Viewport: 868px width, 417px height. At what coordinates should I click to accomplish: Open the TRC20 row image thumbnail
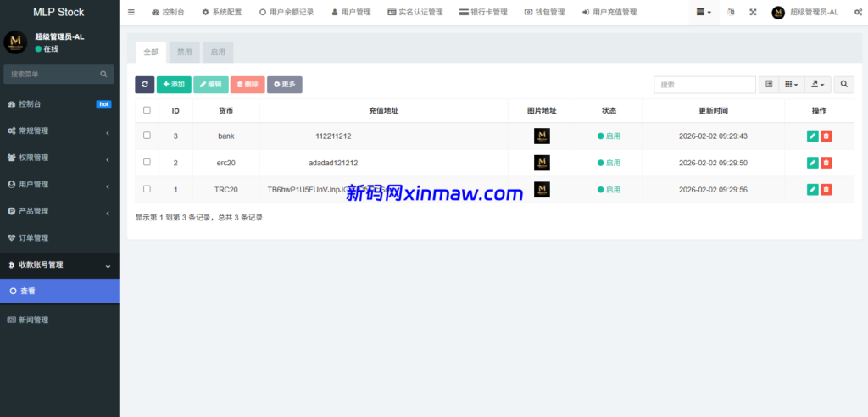[x=542, y=189]
